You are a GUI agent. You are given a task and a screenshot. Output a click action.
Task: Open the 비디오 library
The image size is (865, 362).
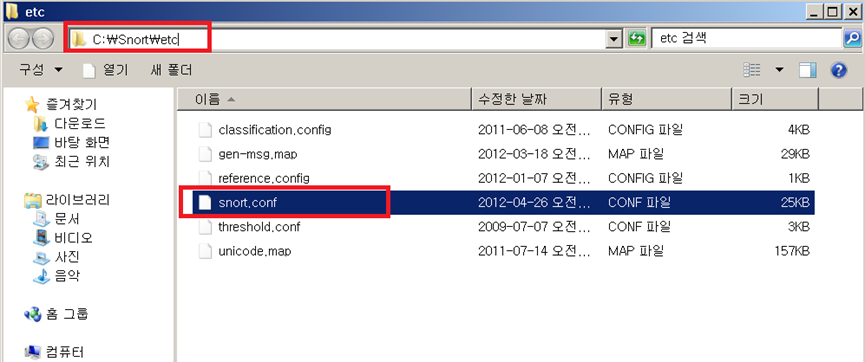pyautogui.click(x=73, y=238)
